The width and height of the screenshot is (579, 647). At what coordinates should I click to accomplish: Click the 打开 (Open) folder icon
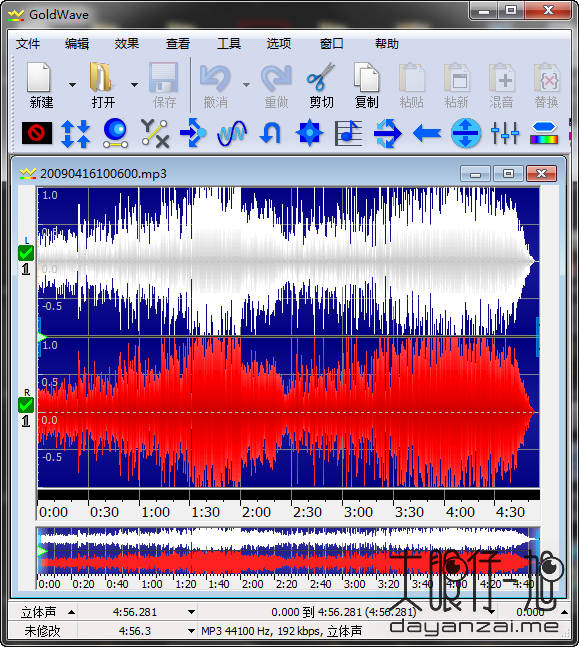click(x=101, y=77)
